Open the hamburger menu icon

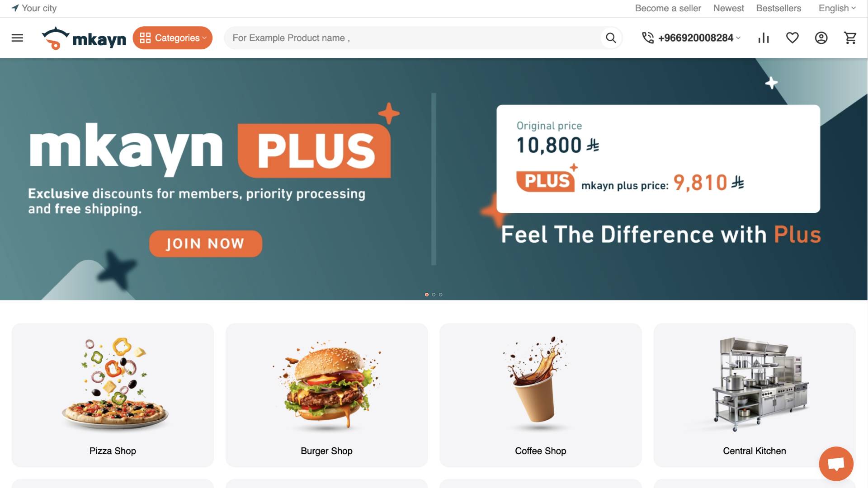[x=17, y=38]
